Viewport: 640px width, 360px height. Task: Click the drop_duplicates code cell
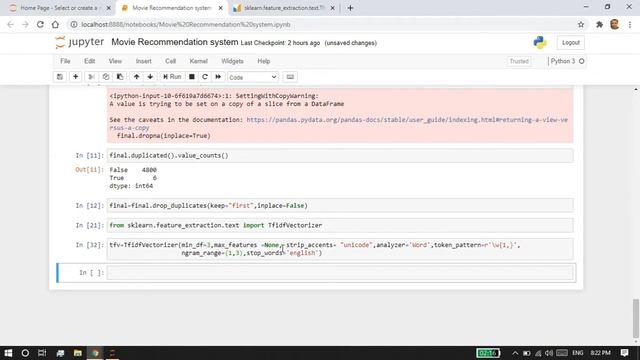(x=340, y=205)
